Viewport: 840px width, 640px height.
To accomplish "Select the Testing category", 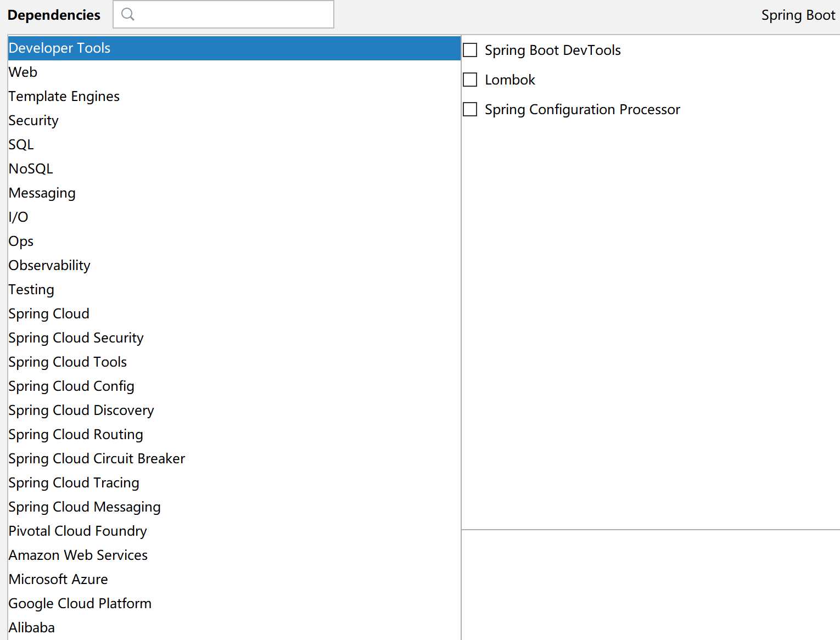I will (234, 290).
